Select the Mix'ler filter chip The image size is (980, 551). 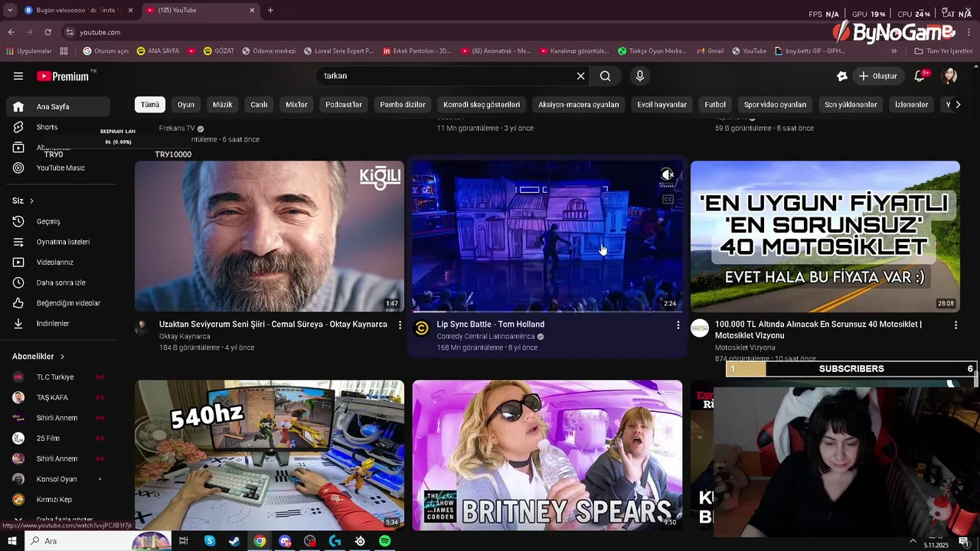click(x=296, y=105)
